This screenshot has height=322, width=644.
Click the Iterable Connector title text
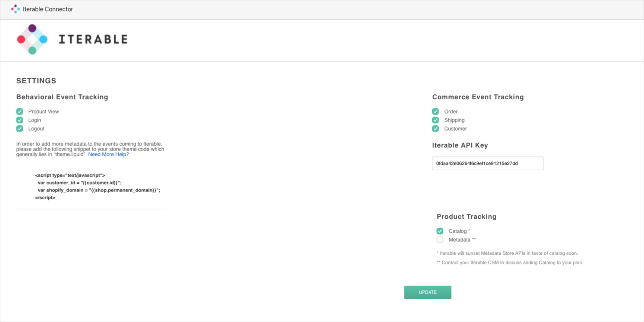click(x=48, y=9)
